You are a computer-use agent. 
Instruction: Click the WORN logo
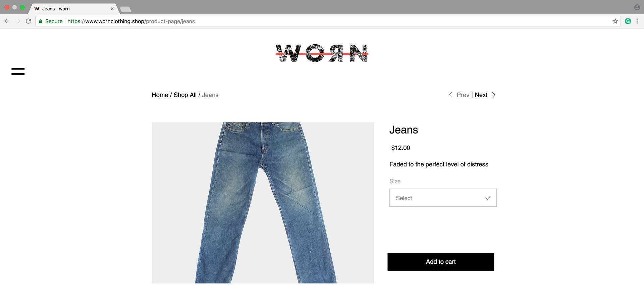322,53
